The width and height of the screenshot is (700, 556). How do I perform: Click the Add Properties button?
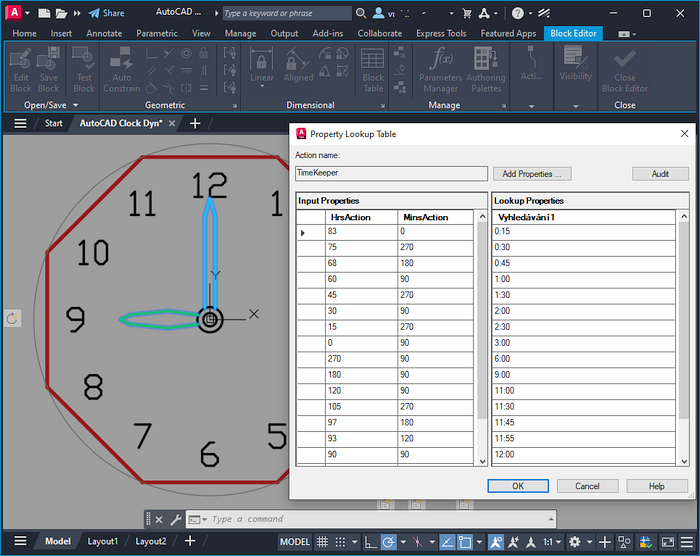532,174
